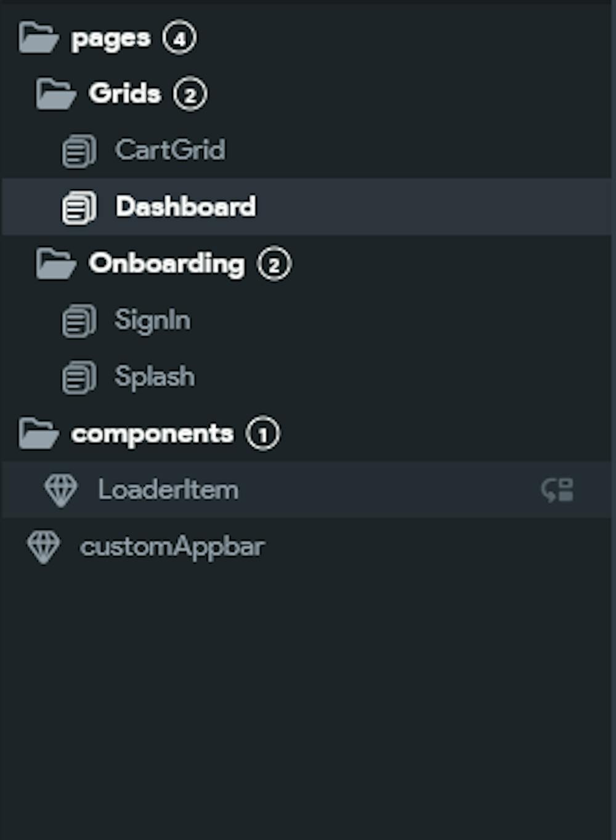Select the LoaderItem component

click(168, 490)
